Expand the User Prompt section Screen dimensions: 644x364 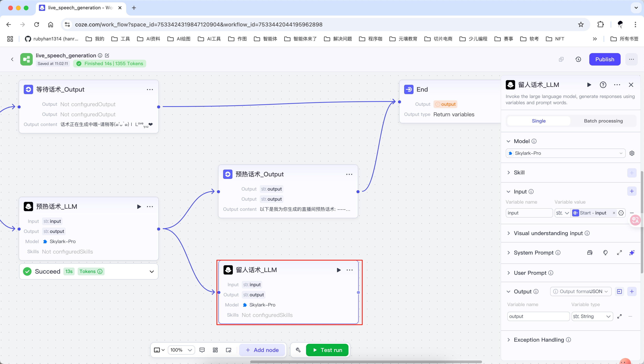tap(530, 273)
